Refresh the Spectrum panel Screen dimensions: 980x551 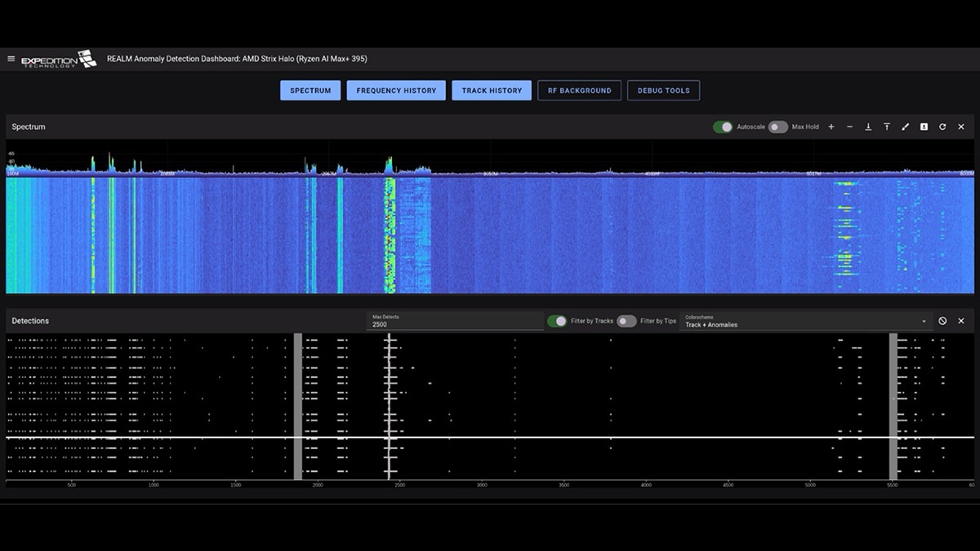coord(942,127)
